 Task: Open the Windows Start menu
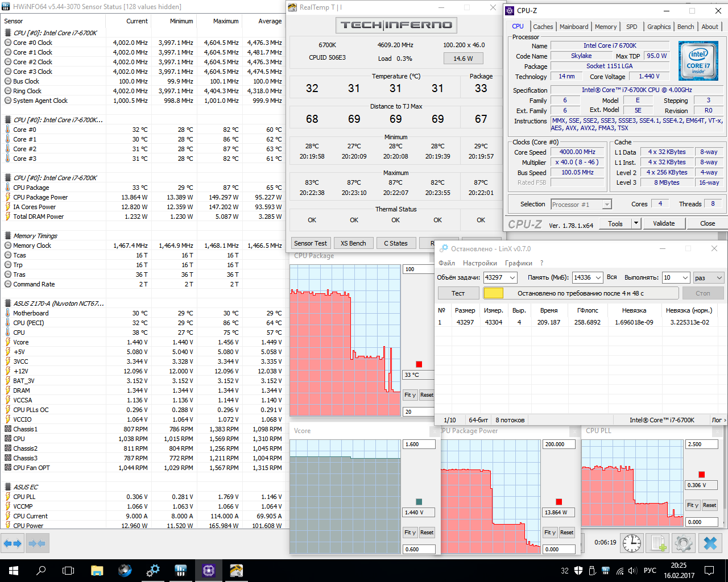tap(14, 570)
